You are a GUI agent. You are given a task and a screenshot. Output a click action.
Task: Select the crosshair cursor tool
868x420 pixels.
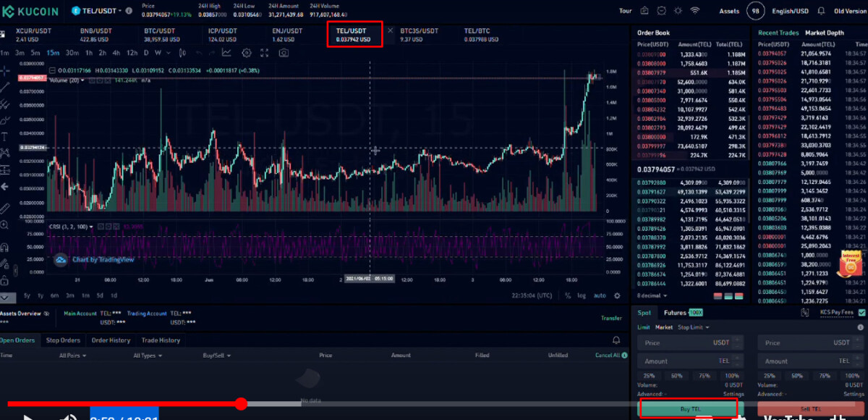click(x=5, y=71)
